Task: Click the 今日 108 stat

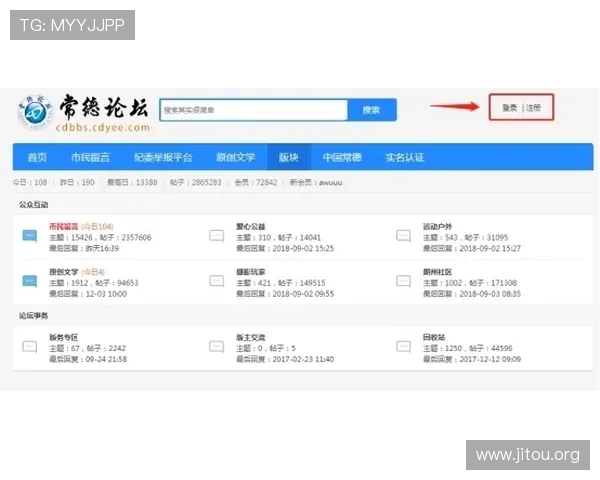Action: pyautogui.click(x=30, y=183)
